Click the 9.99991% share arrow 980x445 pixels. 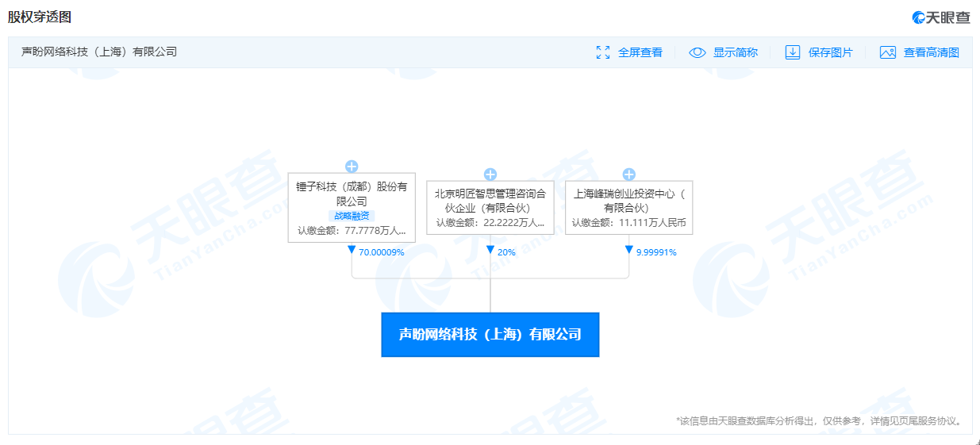[x=629, y=251]
